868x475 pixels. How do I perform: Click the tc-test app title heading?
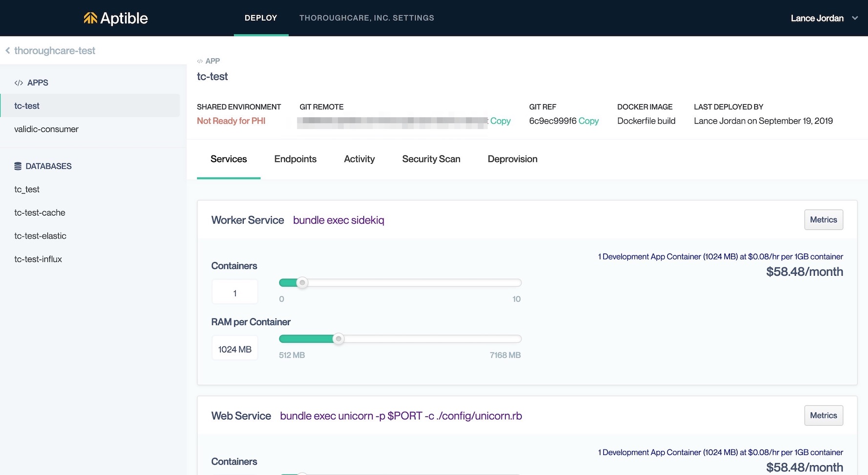212,76
